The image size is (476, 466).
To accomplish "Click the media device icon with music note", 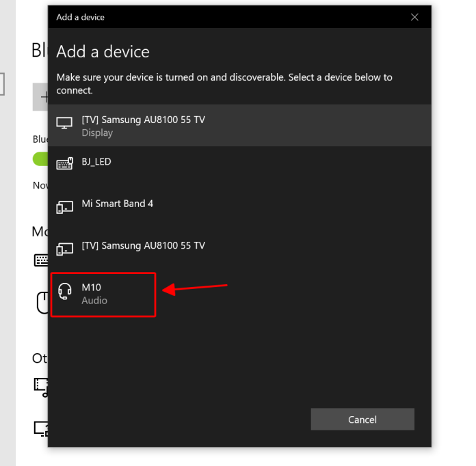I will tap(41, 387).
